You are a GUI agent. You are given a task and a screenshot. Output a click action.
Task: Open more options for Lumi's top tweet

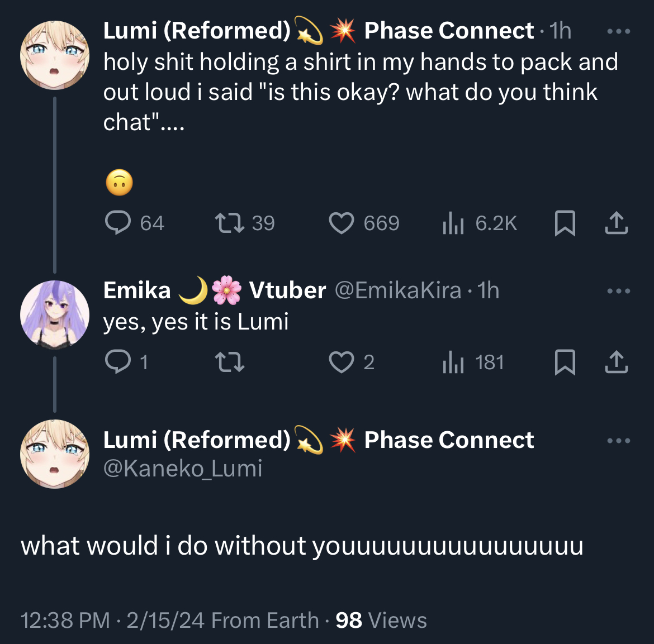pyautogui.click(x=618, y=31)
